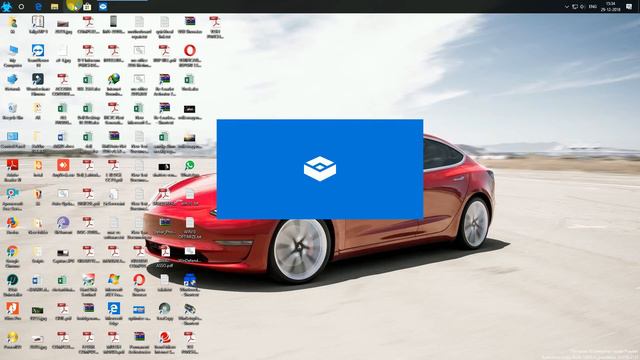Select the user folder icon above My Computer

point(13,24)
